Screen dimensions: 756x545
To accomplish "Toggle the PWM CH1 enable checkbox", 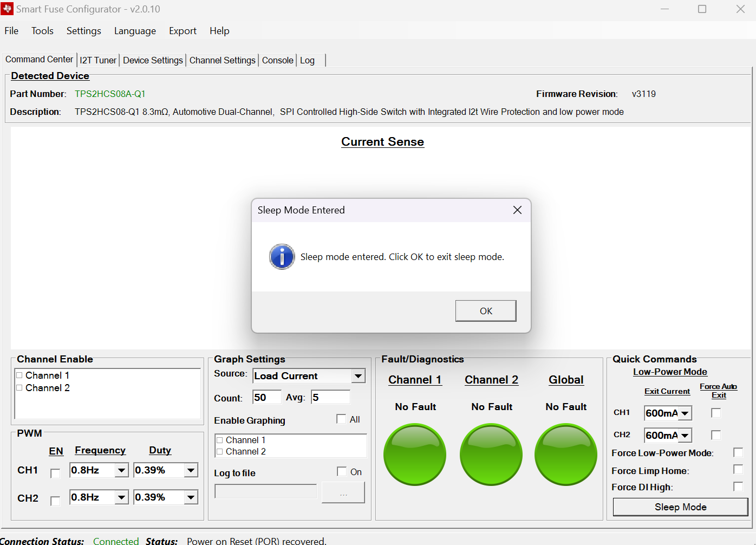I will pos(55,473).
